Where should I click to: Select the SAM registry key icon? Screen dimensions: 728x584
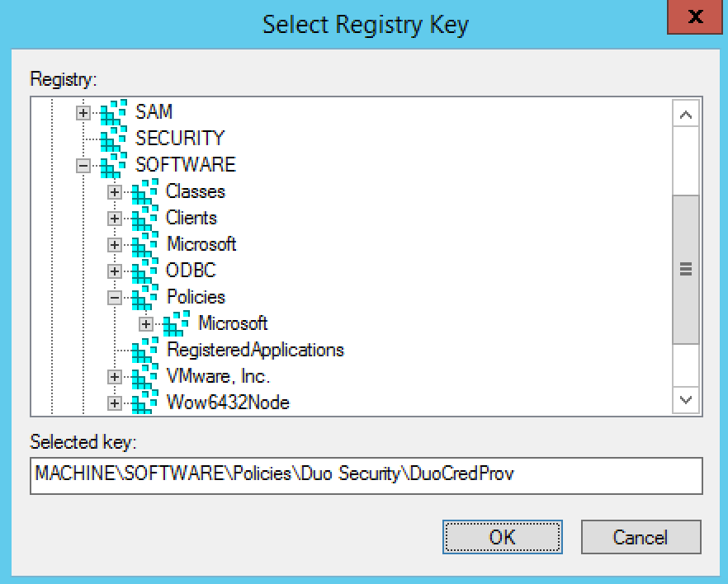click(112, 112)
